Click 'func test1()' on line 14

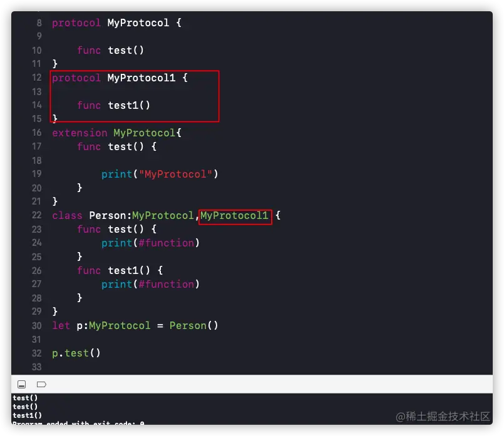click(113, 105)
